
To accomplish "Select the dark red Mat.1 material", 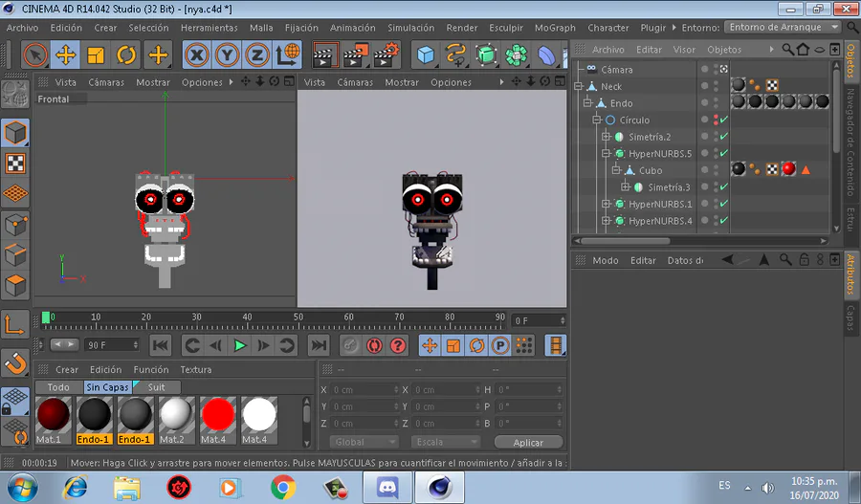I will [x=54, y=421].
